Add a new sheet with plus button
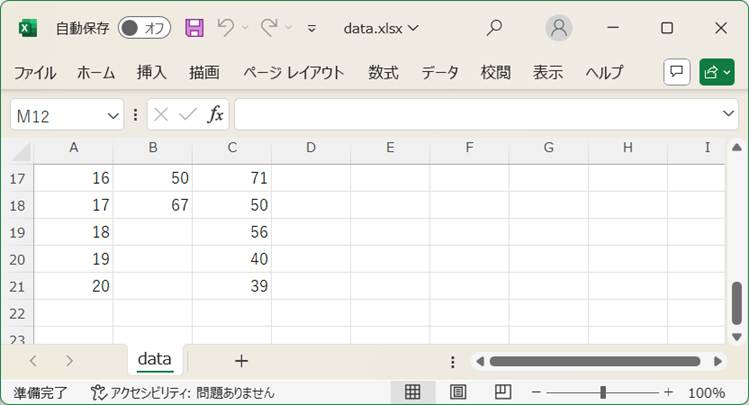Screen dimensions: 749x405 click(x=241, y=361)
